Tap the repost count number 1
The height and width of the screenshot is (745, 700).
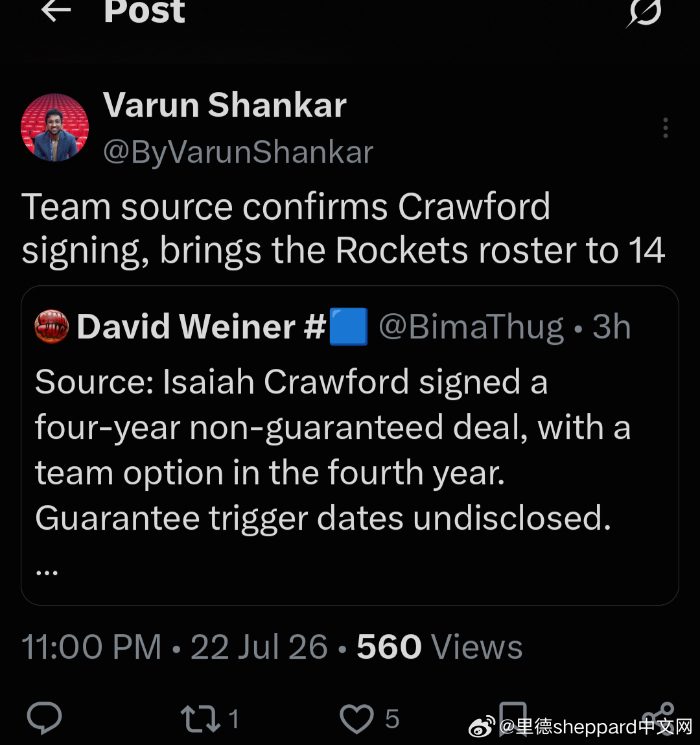233,718
